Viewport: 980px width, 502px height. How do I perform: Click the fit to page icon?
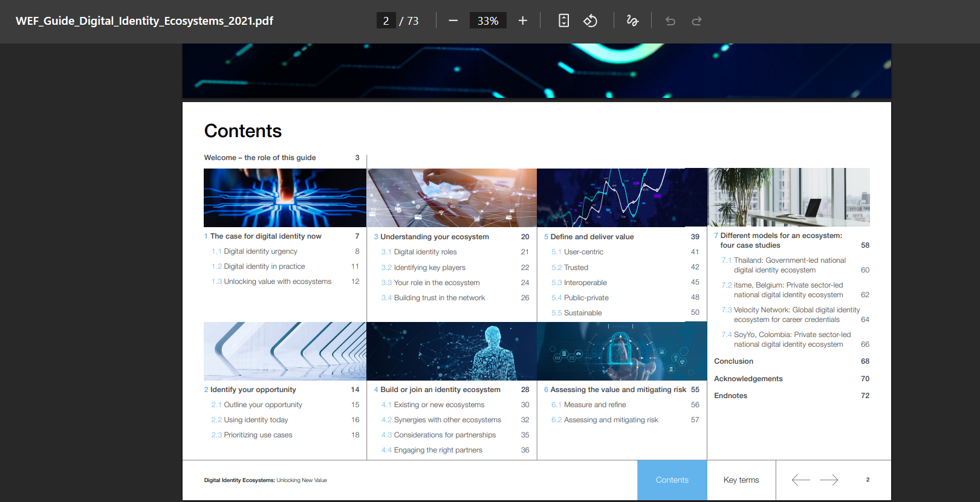pos(563,21)
